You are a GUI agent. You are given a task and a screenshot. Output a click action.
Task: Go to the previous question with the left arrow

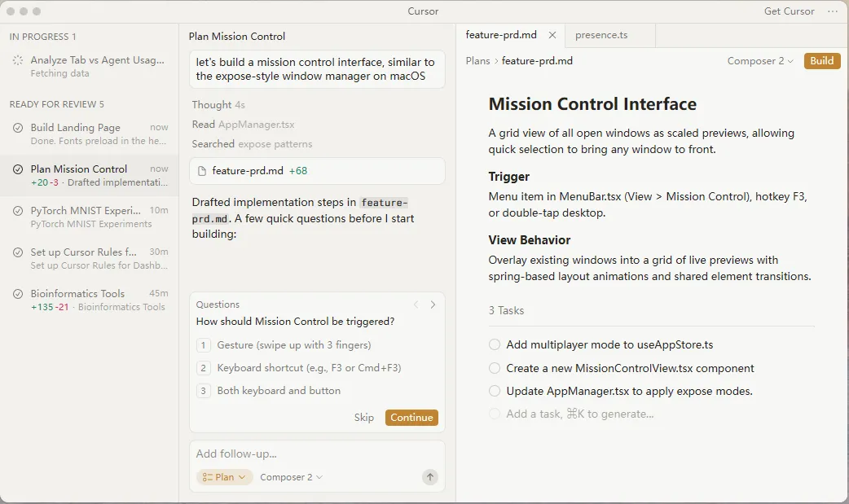(x=416, y=305)
